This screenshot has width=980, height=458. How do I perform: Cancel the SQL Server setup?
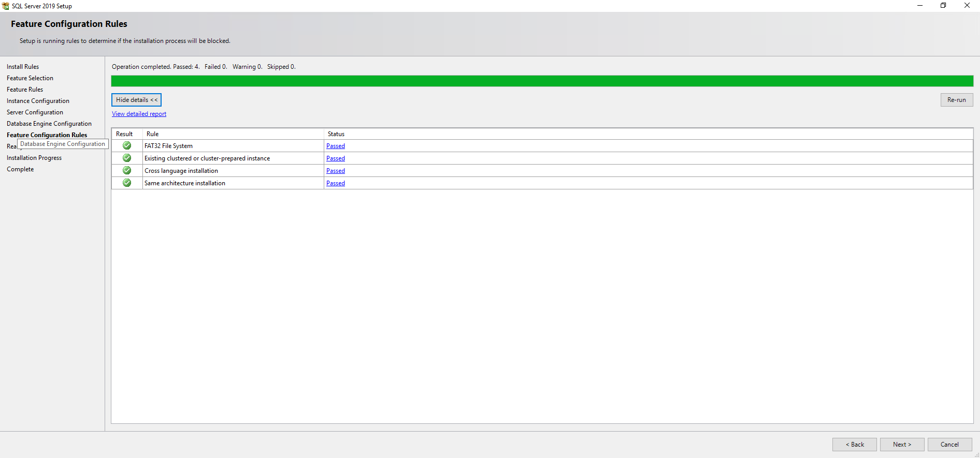tap(949, 445)
